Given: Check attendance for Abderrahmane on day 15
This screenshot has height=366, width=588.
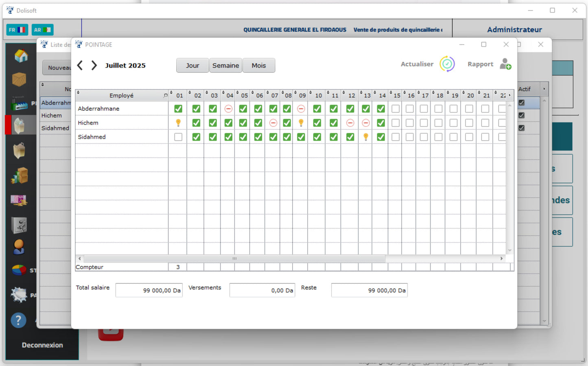Looking at the screenshot, I should [x=395, y=108].
